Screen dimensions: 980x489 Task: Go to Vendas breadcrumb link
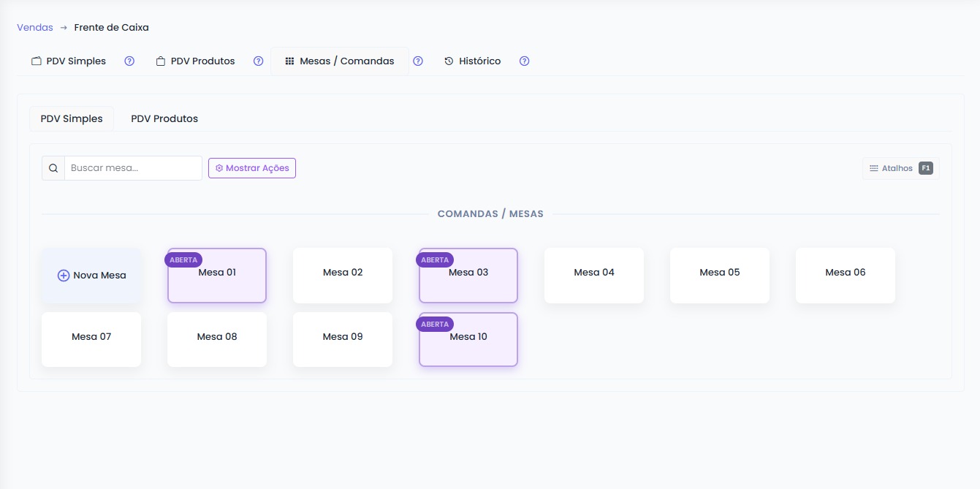[35, 28]
